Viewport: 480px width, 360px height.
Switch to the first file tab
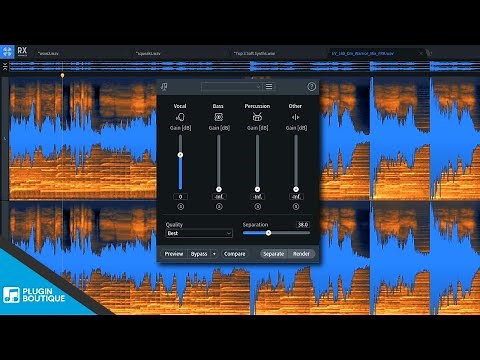point(48,53)
